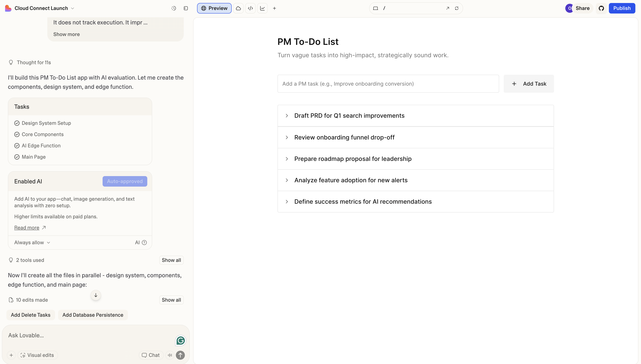641x364 pixels.
Task: Focus the Add a PM task field
Action: [x=388, y=84]
